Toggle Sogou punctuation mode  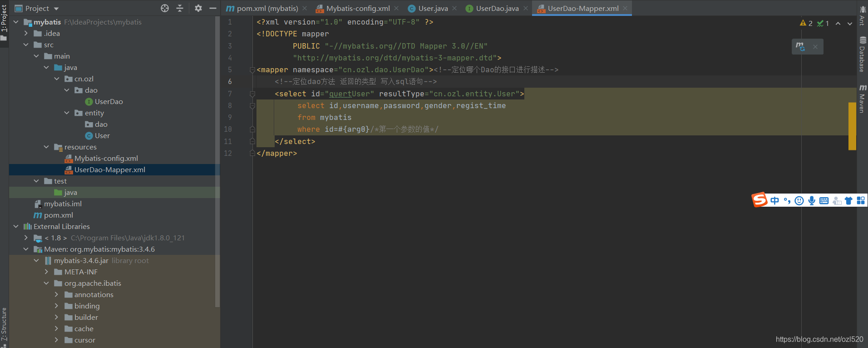pyautogui.click(x=787, y=201)
